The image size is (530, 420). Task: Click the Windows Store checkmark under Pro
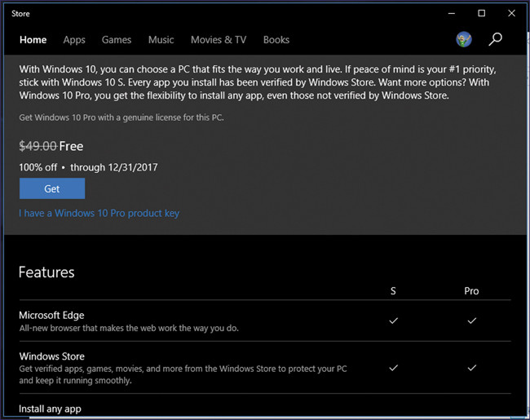pyautogui.click(x=472, y=368)
